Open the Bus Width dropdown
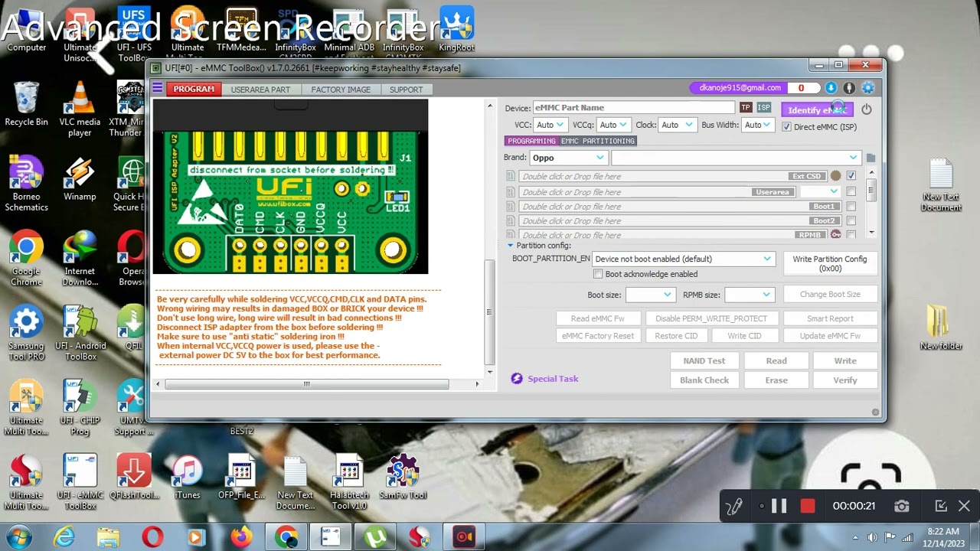 coord(757,125)
